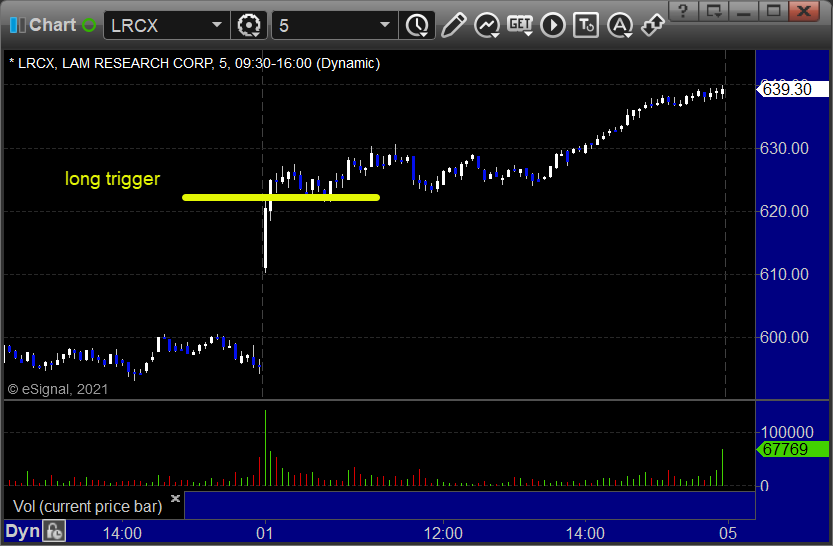
Task: Click the GET advanced tools icon
Action: click(520, 25)
